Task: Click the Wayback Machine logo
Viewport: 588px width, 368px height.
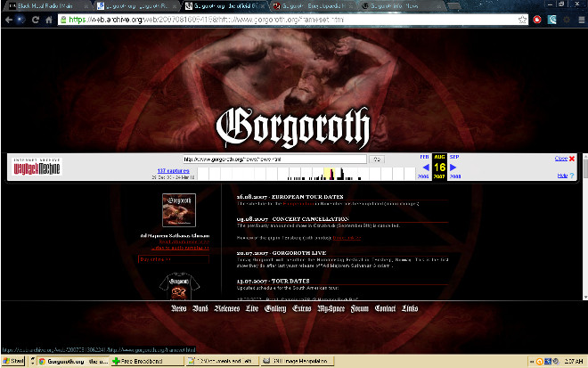Action: click(x=37, y=167)
